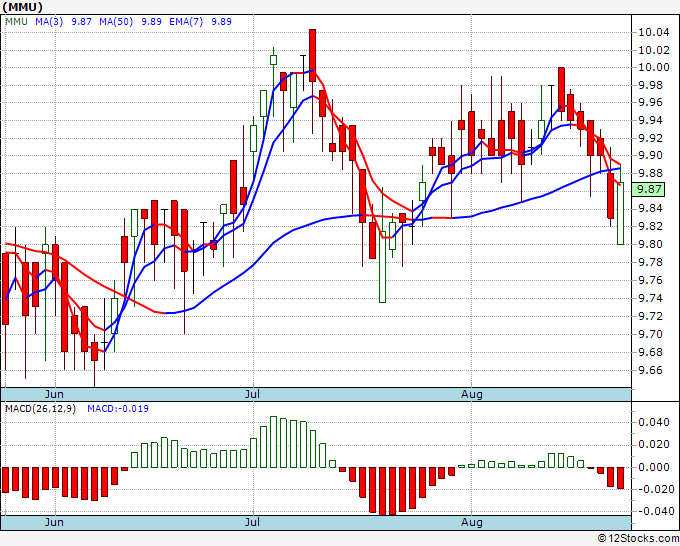Click the tallest red candle topping at 10.04
The width and height of the screenshot is (680, 546).
312,56
